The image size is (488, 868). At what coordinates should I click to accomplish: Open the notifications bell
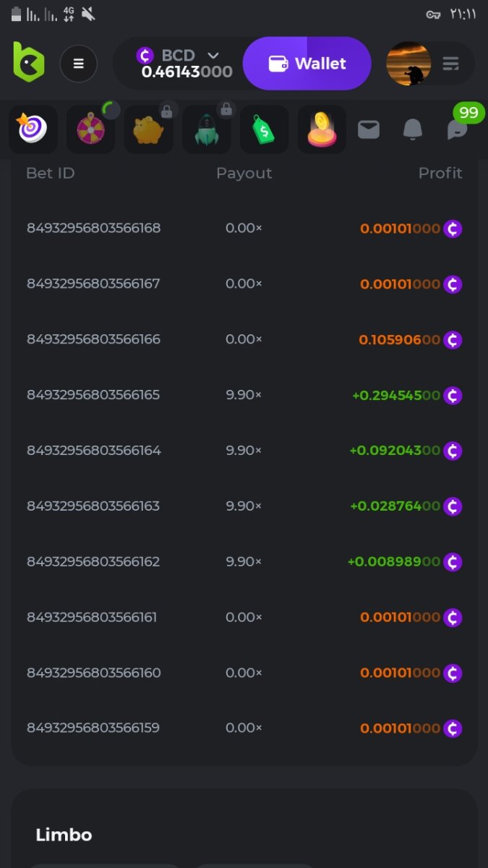point(413,129)
